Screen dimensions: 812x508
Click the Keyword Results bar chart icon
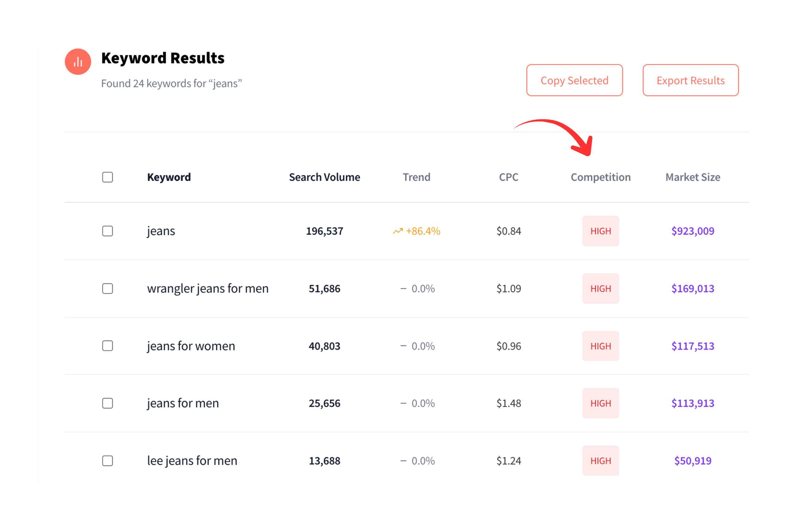(78, 61)
